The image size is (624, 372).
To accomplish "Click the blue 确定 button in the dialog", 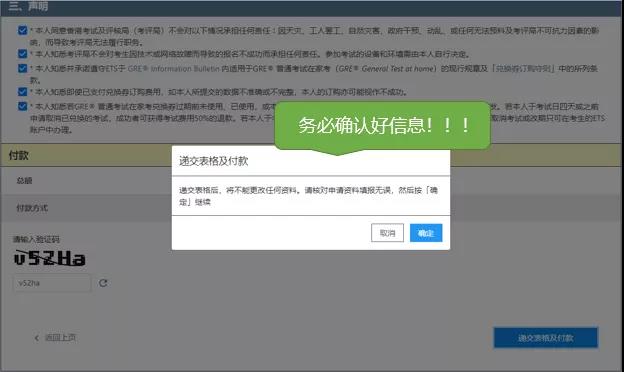I will point(426,233).
